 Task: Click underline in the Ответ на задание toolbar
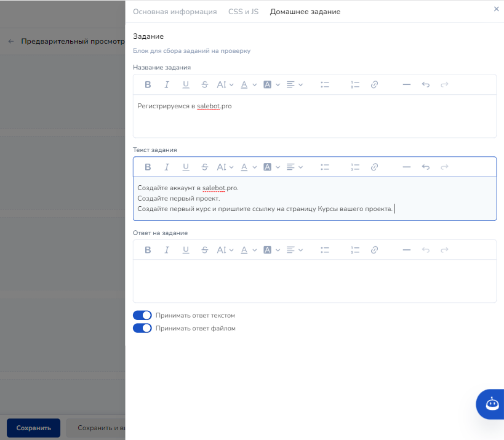(185, 250)
